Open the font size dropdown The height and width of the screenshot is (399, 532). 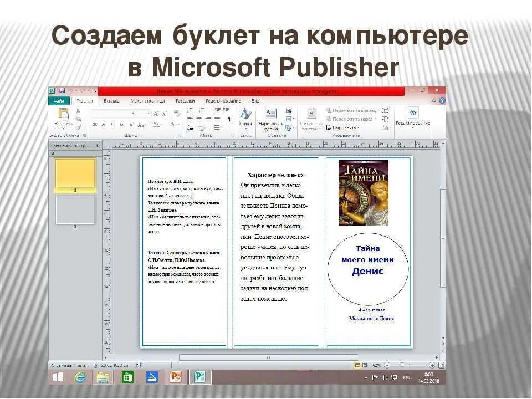(x=149, y=114)
